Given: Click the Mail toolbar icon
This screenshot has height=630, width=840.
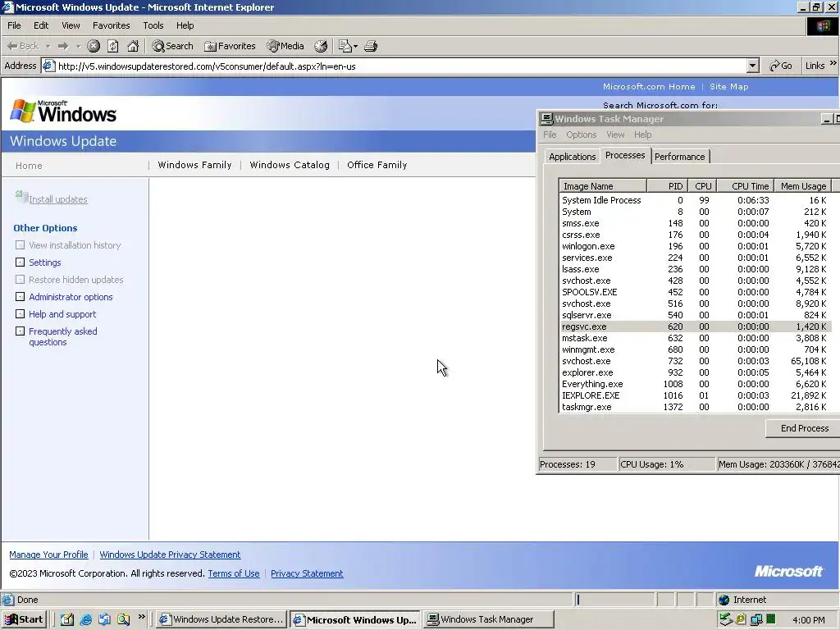Looking at the screenshot, I should [x=345, y=46].
